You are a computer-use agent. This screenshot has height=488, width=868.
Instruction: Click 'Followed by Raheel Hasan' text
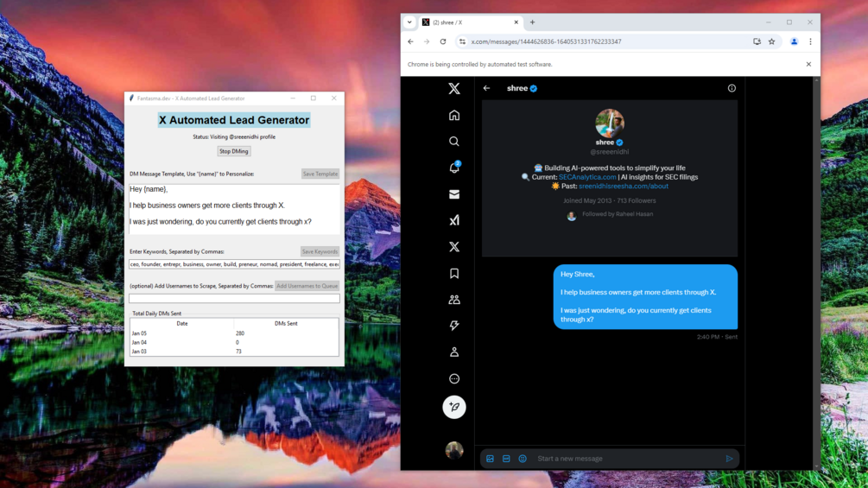point(618,214)
